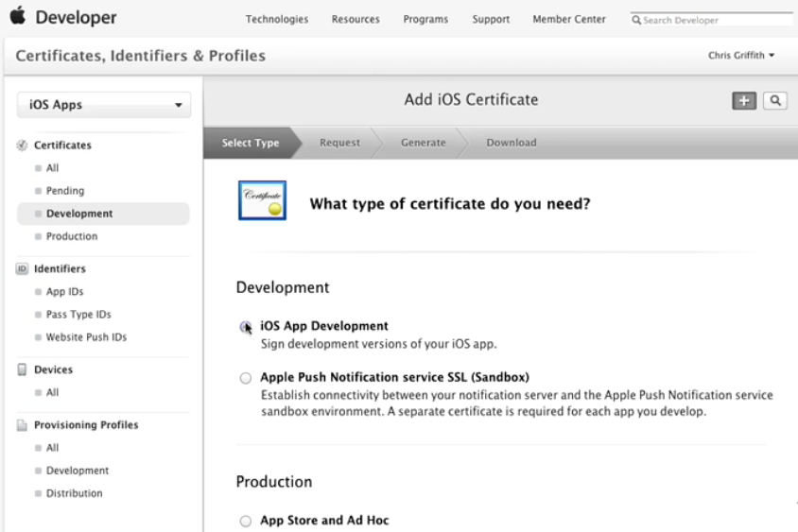Open Website Push IDs
This screenshot has width=798, height=532.
point(86,337)
